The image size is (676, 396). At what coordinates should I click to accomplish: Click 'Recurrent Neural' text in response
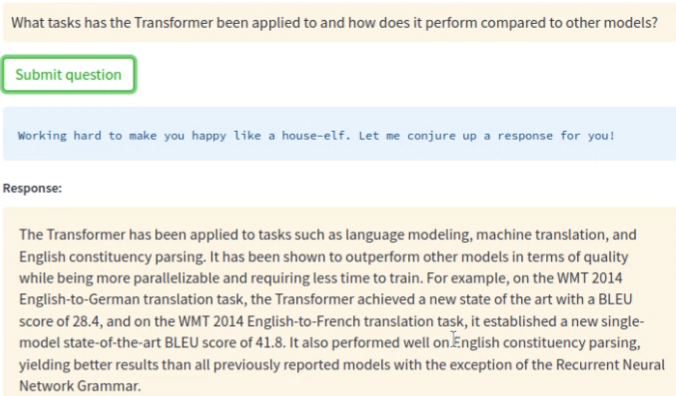[610, 365]
